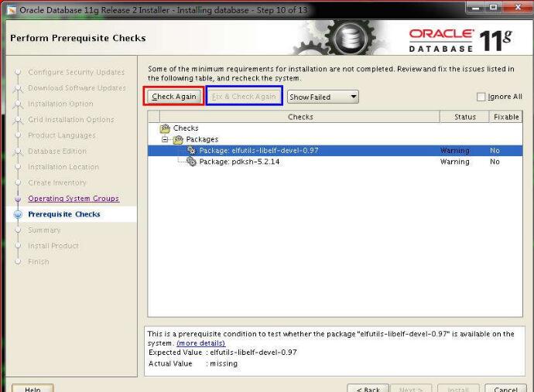Click Finish step in sidebar

(x=39, y=261)
